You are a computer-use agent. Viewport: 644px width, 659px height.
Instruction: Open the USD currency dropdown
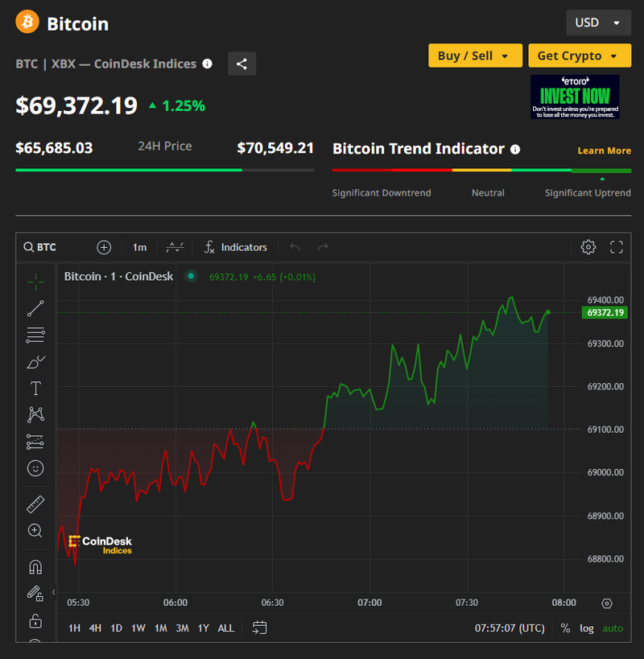597,23
